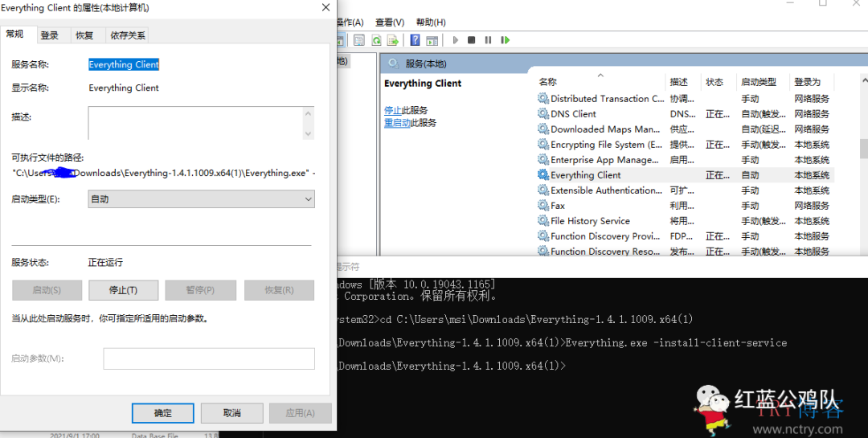Viewport: 868px width, 438px height.
Task: Click gear icon of Enterprise App Management
Action: [543, 159]
